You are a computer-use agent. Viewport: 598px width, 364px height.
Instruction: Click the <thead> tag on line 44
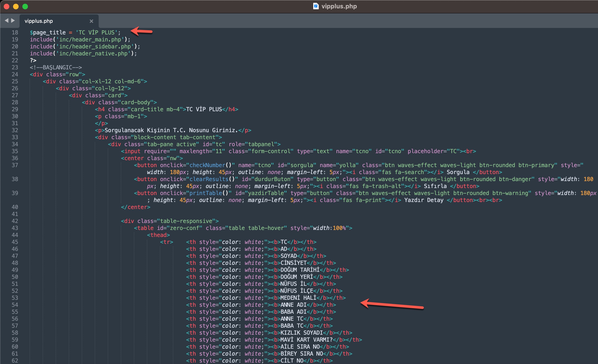click(x=158, y=235)
